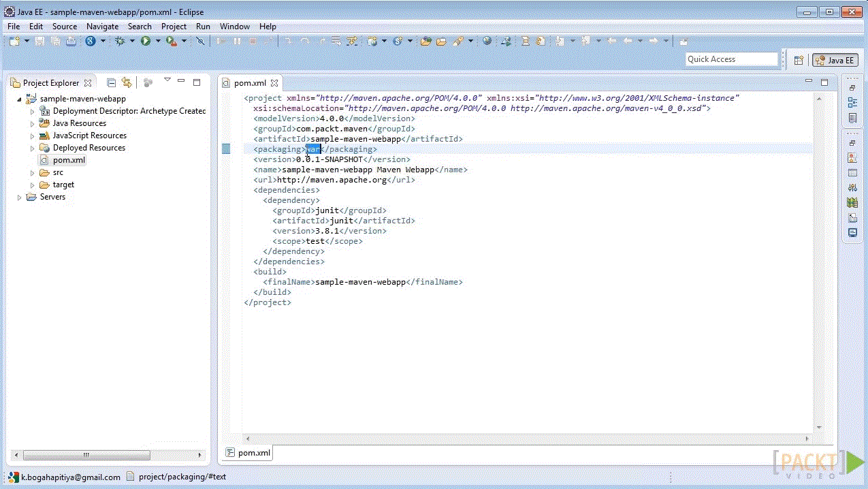Viewport: 868px width, 489px height.
Task: Minimize the editor area
Action: click(x=809, y=81)
